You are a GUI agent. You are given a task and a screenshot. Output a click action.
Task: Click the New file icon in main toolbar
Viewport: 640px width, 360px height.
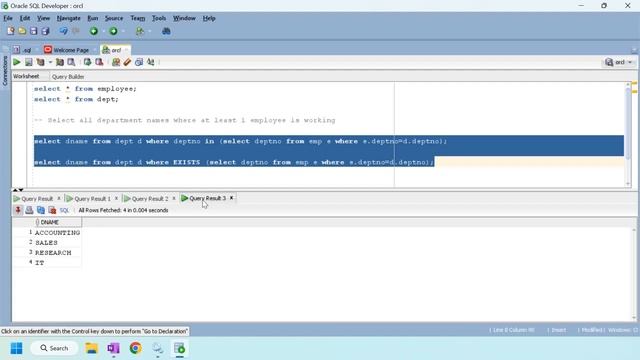pyautogui.click(x=11, y=31)
